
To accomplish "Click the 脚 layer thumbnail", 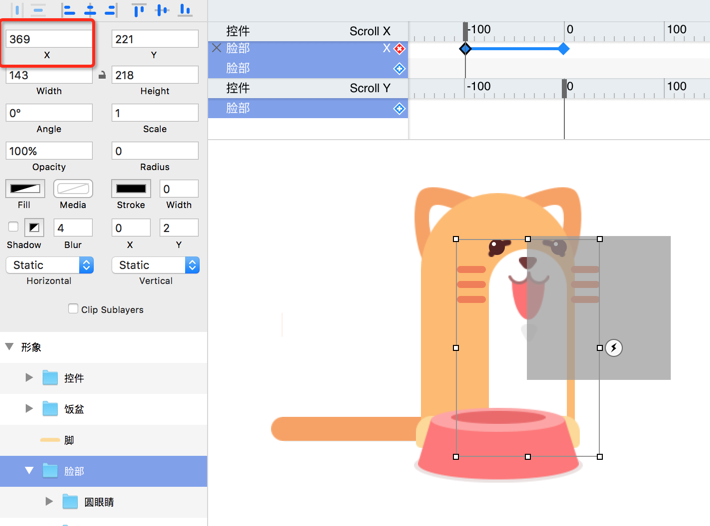I will [50, 440].
